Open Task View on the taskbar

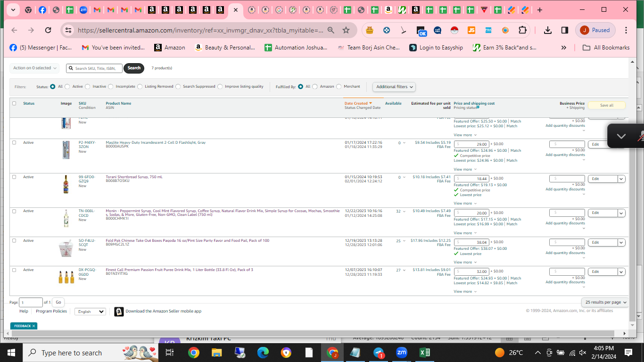click(x=170, y=353)
